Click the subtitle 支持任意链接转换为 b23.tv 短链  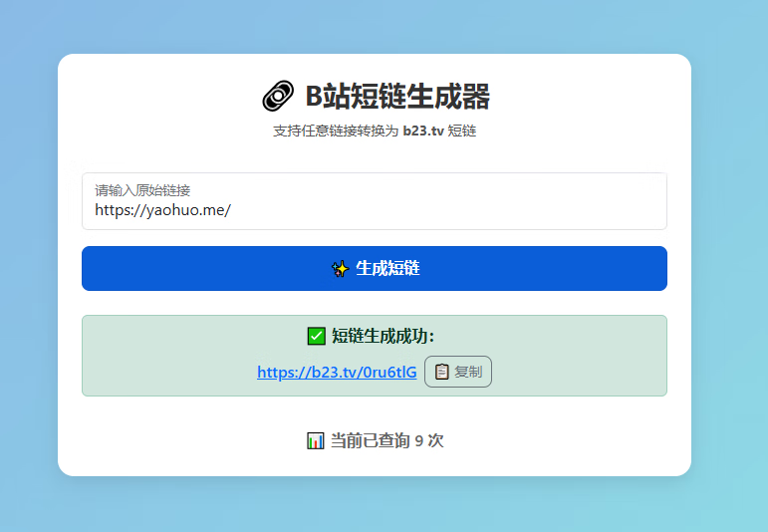[x=375, y=131]
